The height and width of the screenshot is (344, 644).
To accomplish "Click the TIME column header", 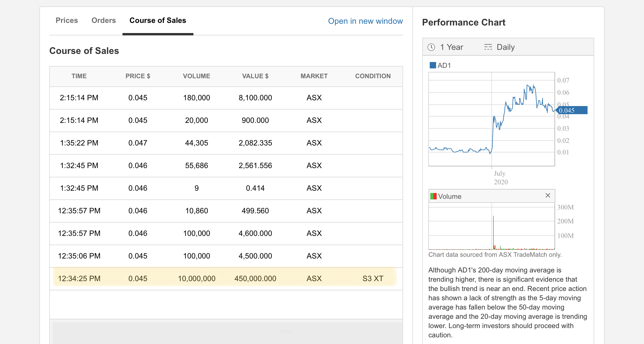I will (79, 76).
